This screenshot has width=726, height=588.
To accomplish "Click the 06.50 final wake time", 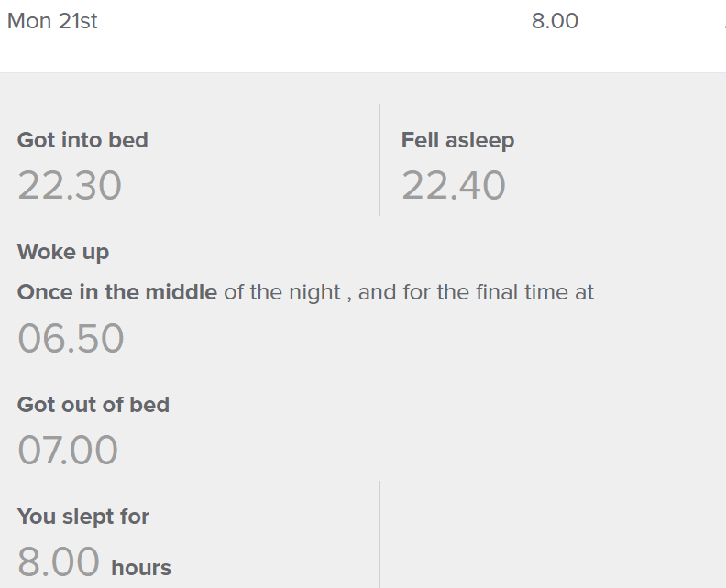I will pos(71,339).
